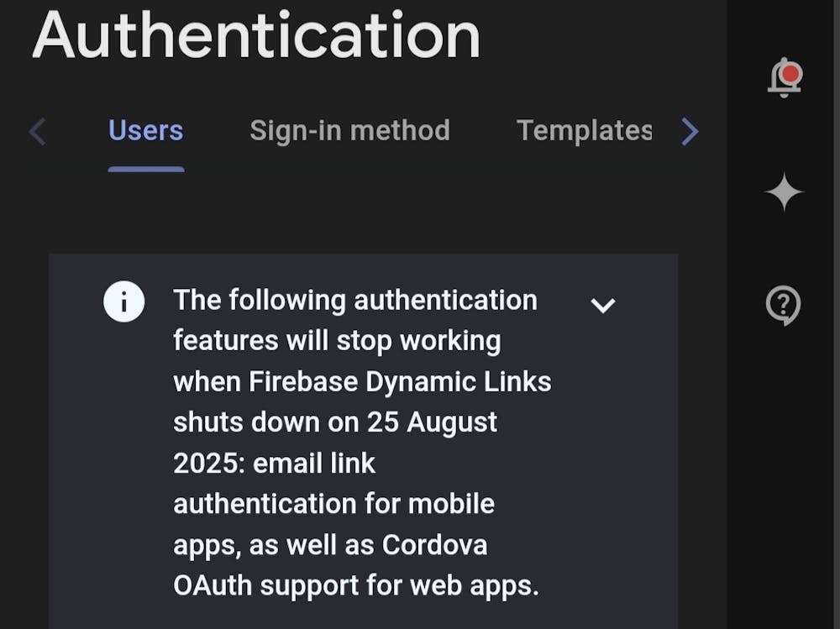Image resolution: width=840 pixels, height=629 pixels.
Task: Ask Gemini a question using the sparkle icon
Action: pyautogui.click(x=783, y=192)
